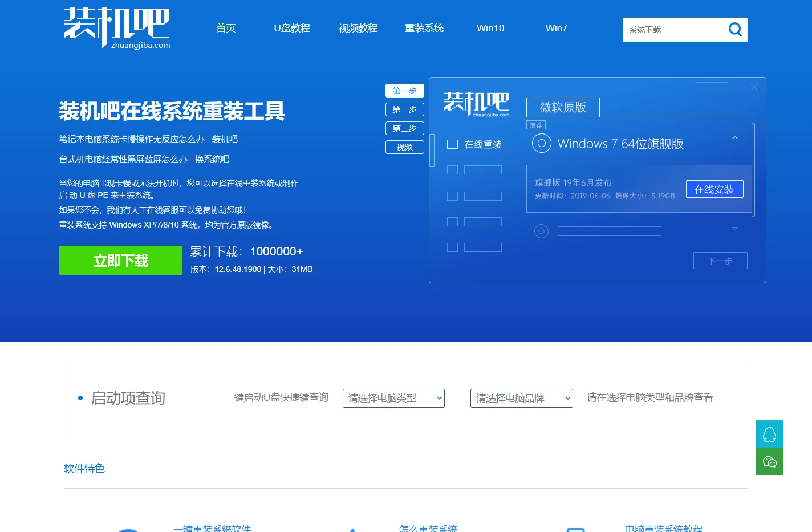Go to 视频教程 in the top menu
Image resolution: width=812 pixels, height=532 pixels.
[358, 28]
